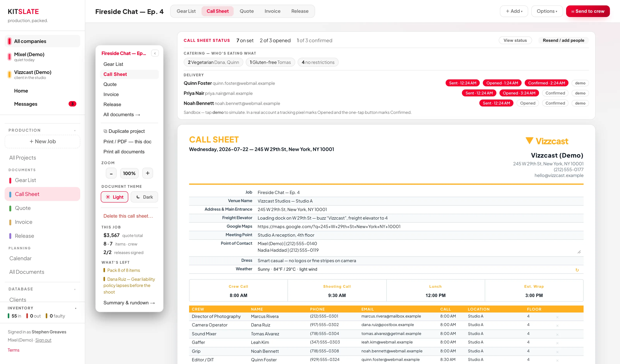Screen dimensions: 620x364
Task: Click the 100% zoom reset value
Action: click(129, 173)
